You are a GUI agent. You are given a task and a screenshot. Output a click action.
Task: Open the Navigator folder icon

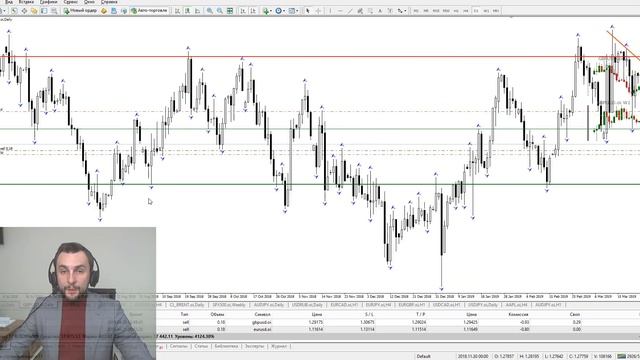34,11
